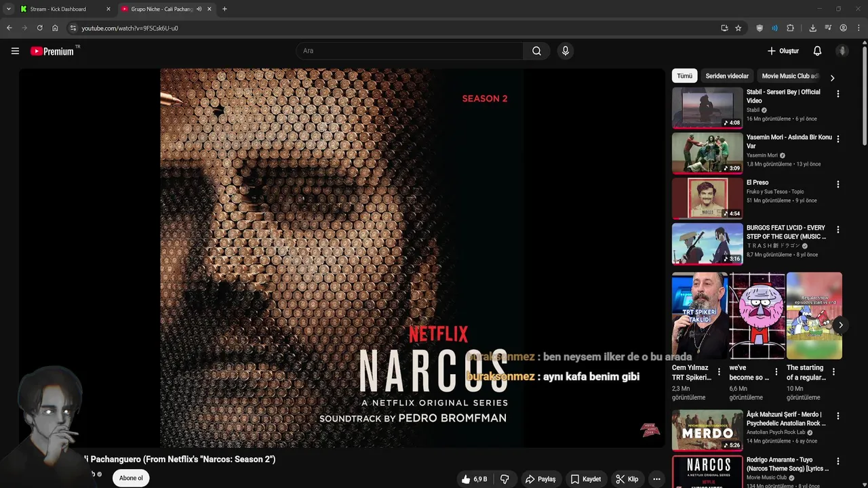Image resolution: width=868 pixels, height=488 pixels.
Task: Open new browser tab with plus
Action: pyautogui.click(x=224, y=9)
